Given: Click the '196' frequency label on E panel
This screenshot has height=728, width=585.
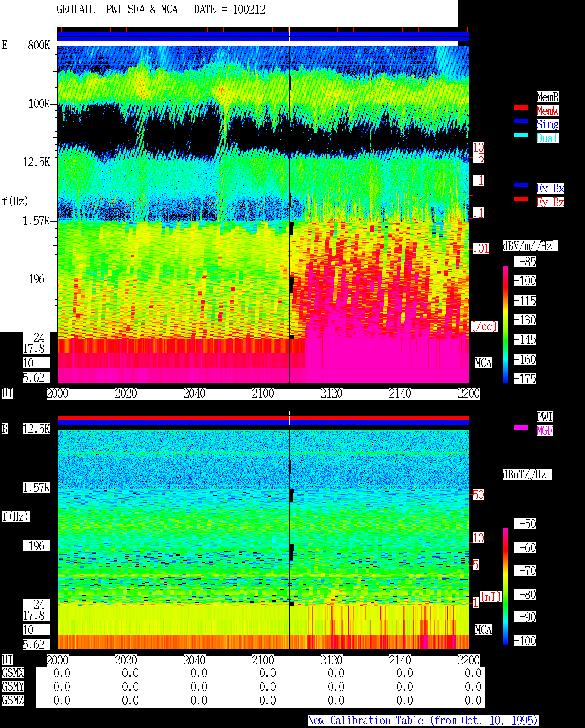Looking at the screenshot, I should (x=37, y=279).
